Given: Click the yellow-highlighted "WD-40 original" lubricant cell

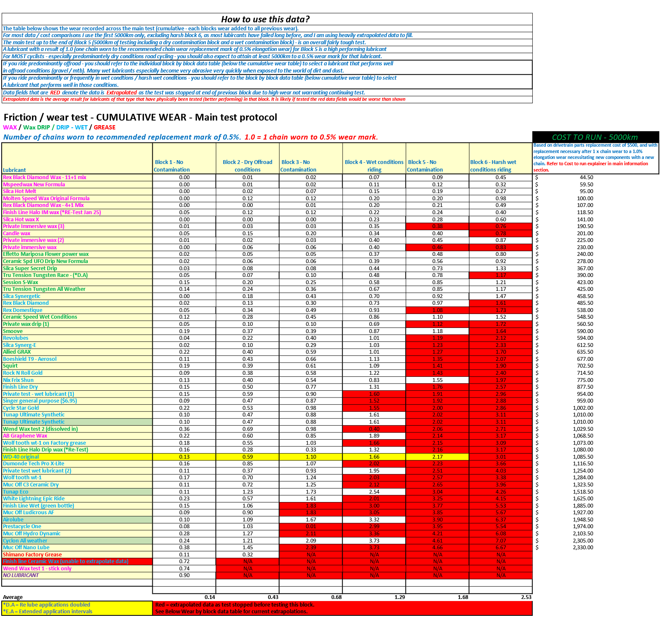Looking at the screenshot, I should 21,457.
